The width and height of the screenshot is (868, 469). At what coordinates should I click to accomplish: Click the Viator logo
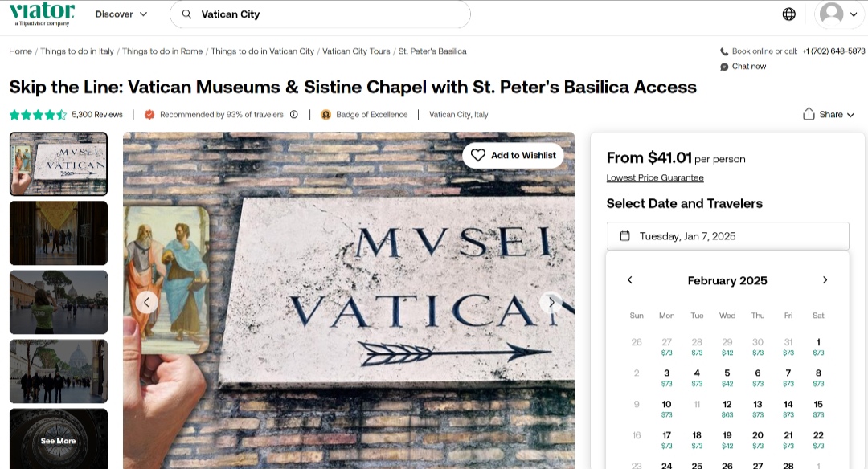[42, 14]
